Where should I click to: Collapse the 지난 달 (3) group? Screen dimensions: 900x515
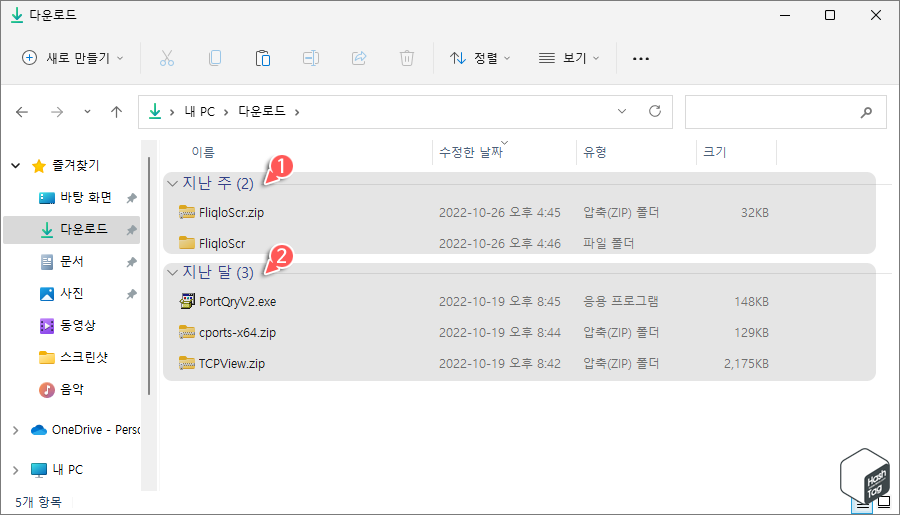point(172,273)
